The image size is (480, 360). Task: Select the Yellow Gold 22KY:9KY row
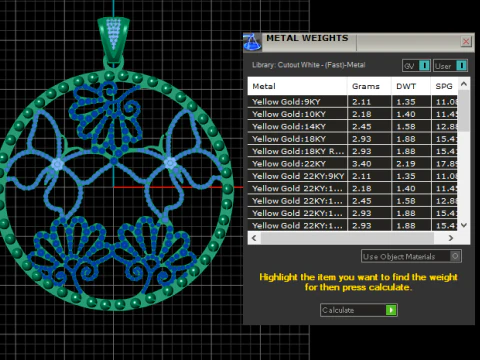click(x=352, y=176)
